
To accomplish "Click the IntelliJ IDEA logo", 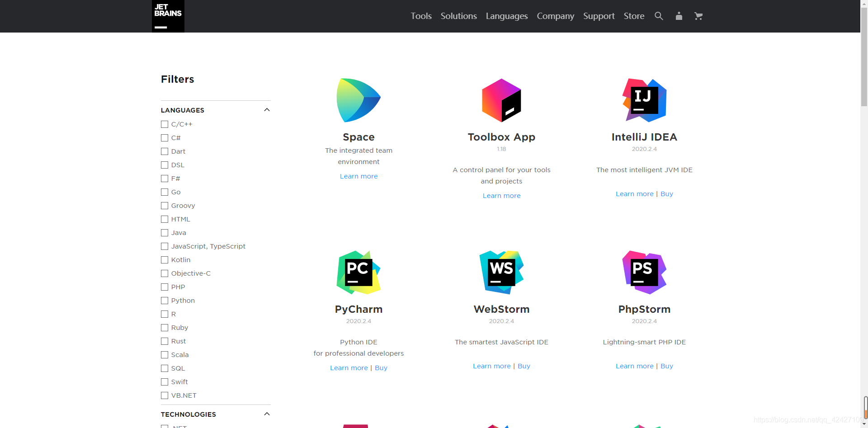I will (x=644, y=100).
